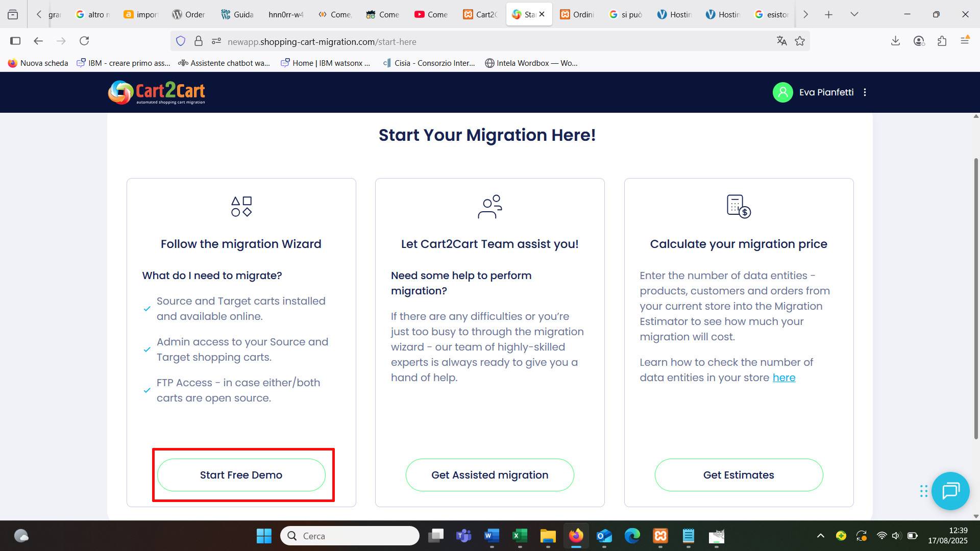
Task: Open the Cisia Consorzio Inter bookmark
Action: click(x=429, y=63)
